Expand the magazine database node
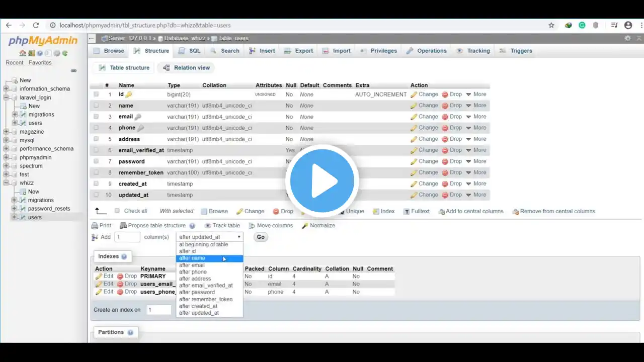This screenshot has width=644, height=362. coord(6,132)
